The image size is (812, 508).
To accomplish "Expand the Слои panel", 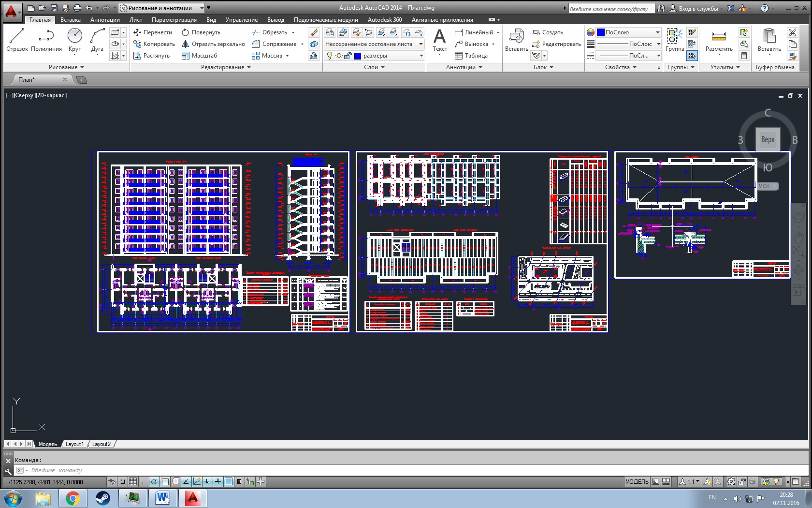I will 374,67.
